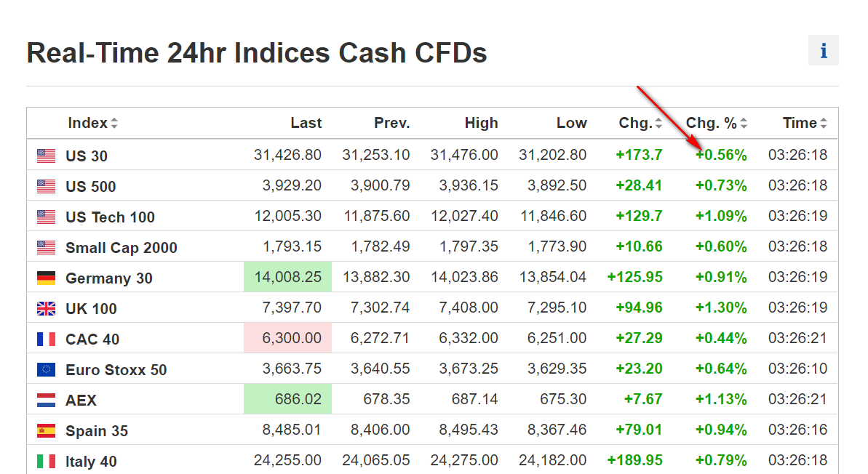The height and width of the screenshot is (474, 868).
Task: Click the UK flag icon
Action: (x=46, y=308)
